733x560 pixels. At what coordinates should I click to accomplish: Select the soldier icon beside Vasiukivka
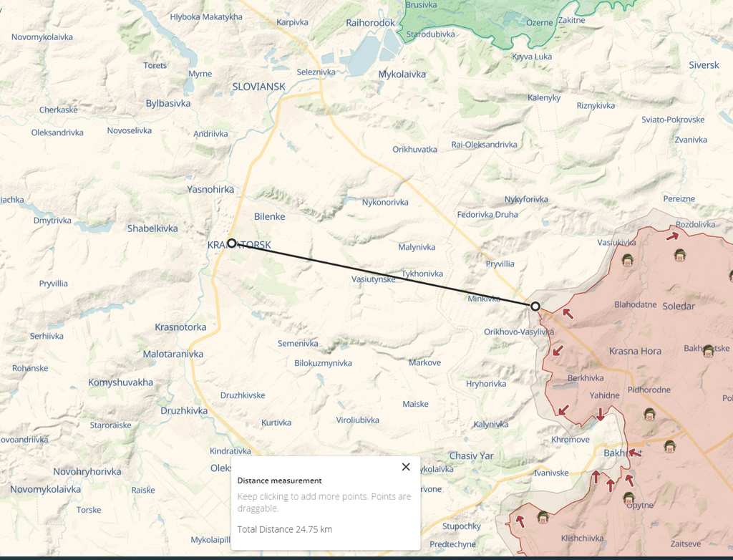[x=627, y=260]
